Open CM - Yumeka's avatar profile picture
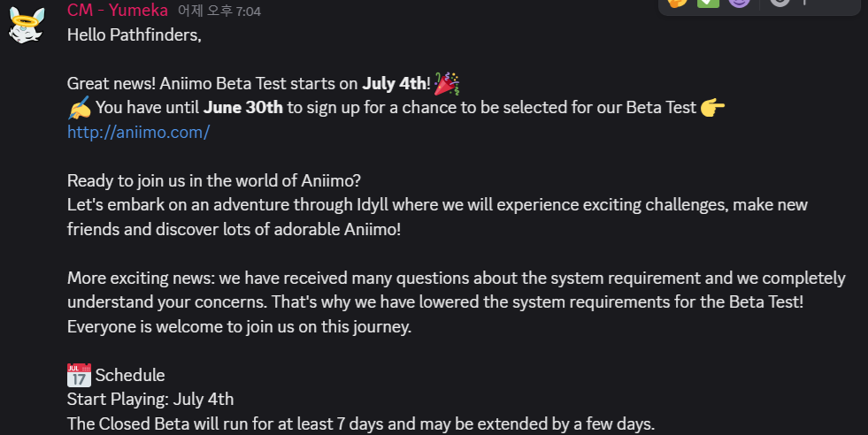The image size is (868, 435). (27, 25)
